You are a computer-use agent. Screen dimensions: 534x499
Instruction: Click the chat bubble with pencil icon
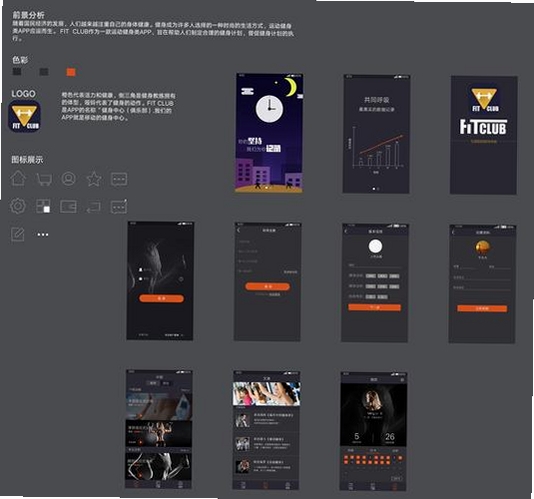[x=119, y=206]
